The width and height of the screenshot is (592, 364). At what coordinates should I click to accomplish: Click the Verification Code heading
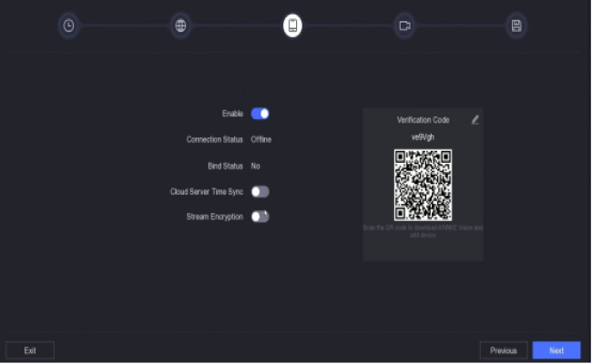click(423, 120)
